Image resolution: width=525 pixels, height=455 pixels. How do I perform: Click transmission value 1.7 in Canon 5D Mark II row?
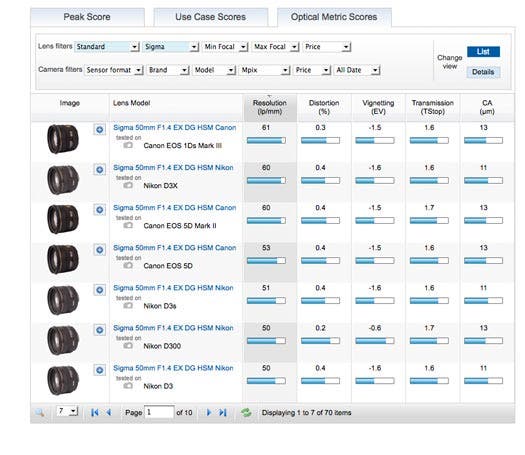(x=429, y=208)
